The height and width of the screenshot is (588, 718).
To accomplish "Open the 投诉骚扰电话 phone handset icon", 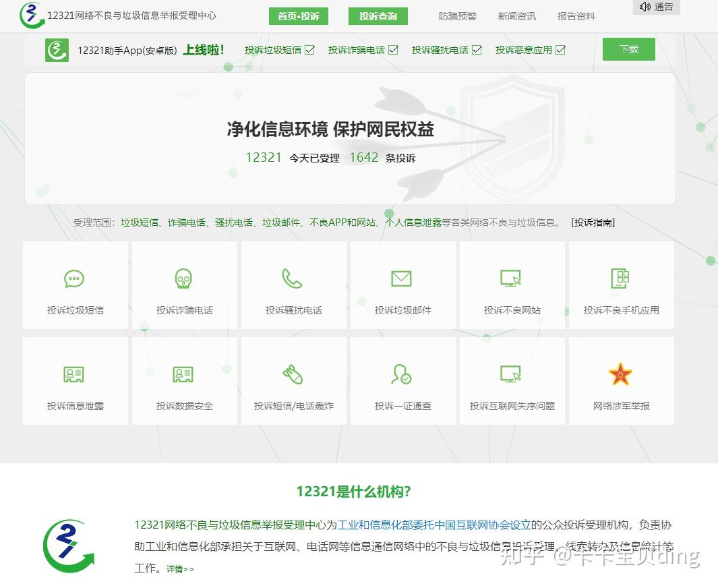I will pyautogui.click(x=292, y=278).
